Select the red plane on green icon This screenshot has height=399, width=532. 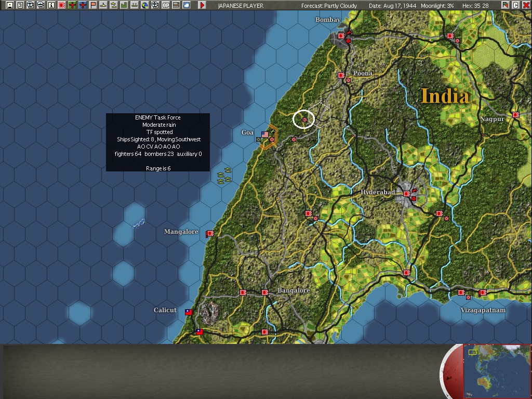pos(72,5)
